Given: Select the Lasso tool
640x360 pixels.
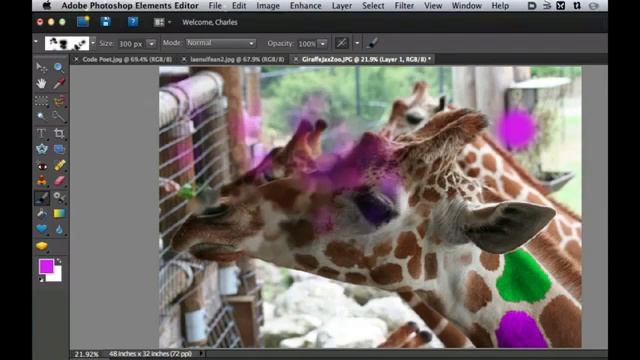Looking at the screenshot, I should point(59,100).
